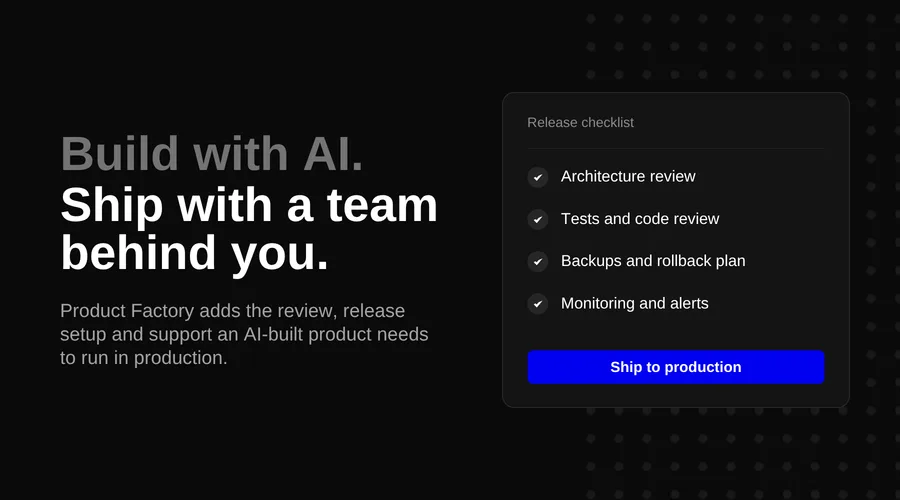Image resolution: width=900 pixels, height=500 pixels.
Task: Click the Backups and rollback plan text
Action: coord(653,261)
